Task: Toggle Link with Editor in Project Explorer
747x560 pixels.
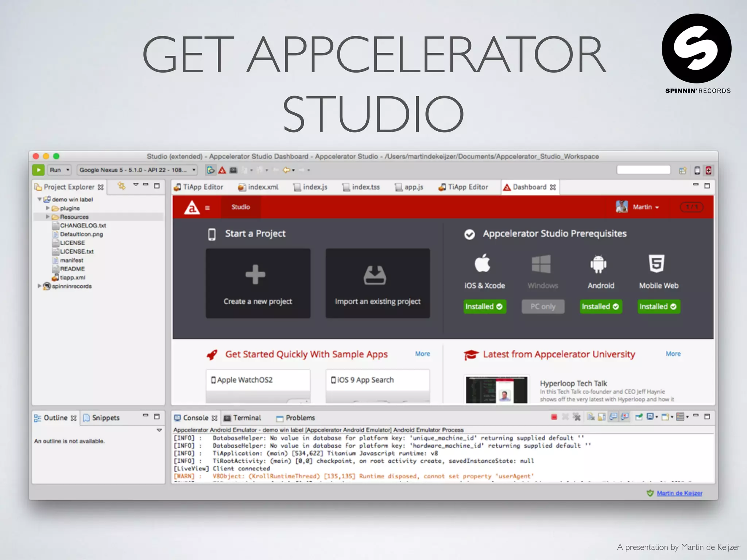Action: coord(121,186)
